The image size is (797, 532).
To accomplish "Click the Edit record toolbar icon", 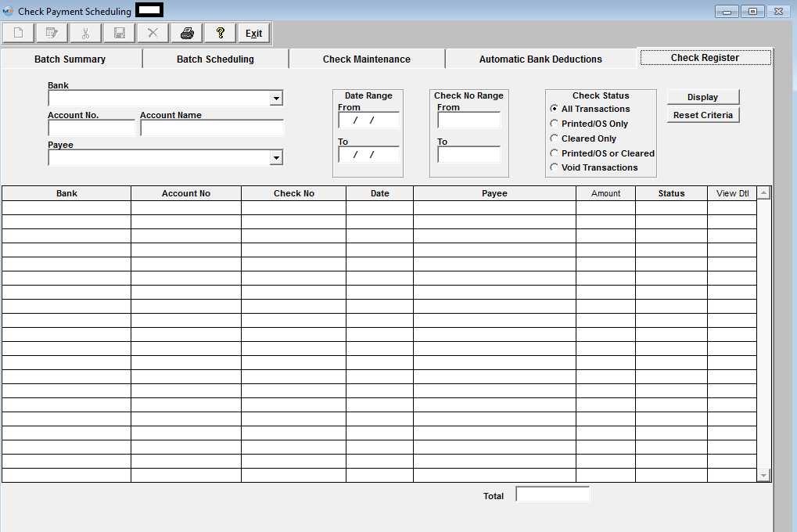I will click(x=52, y=33).
